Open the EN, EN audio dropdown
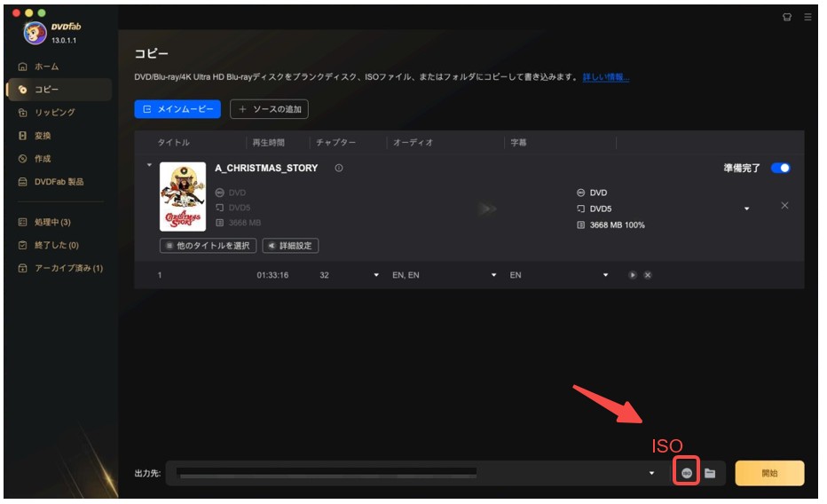The width and height of the screenshot is (827, 504). pos(493,275)
